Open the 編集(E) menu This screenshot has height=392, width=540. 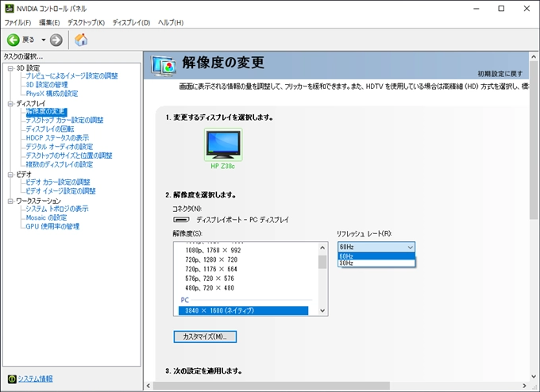pos(49,23)
